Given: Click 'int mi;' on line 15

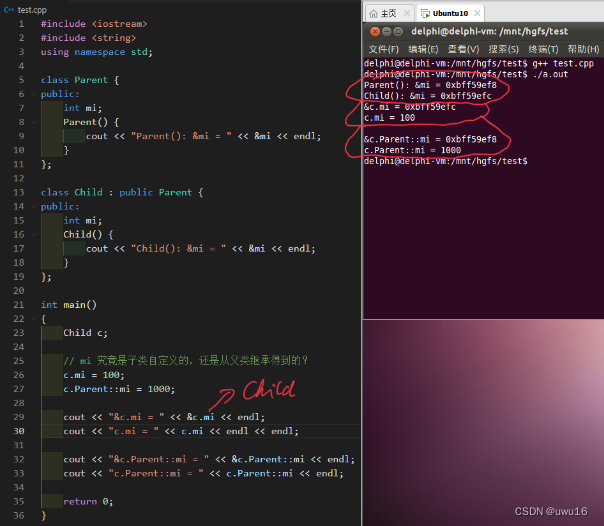Looking at the screenshot, I should pos(82,220).
